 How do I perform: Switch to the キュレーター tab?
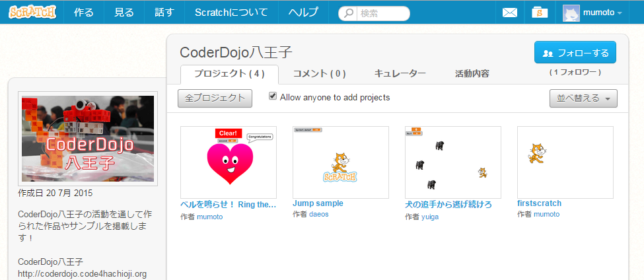point(400,74)
